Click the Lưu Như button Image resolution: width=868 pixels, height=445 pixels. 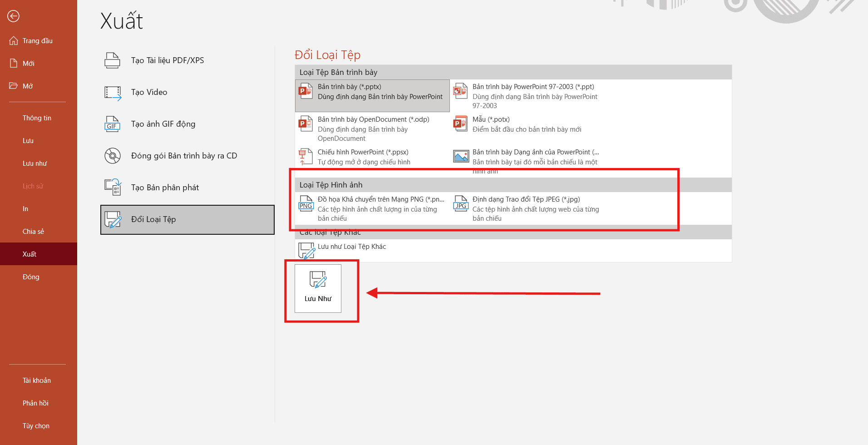point(318,288)
